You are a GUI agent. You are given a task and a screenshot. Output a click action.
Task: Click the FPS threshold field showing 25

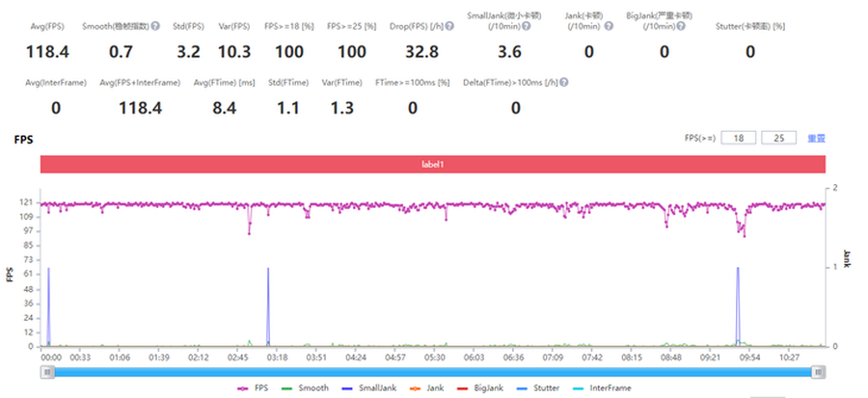[777, 139]
